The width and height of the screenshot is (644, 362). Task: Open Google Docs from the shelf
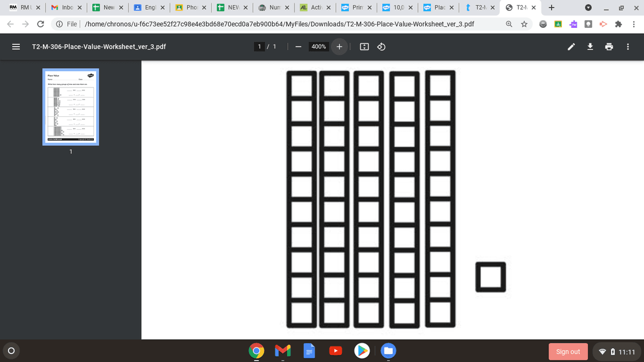pos(309,351)
